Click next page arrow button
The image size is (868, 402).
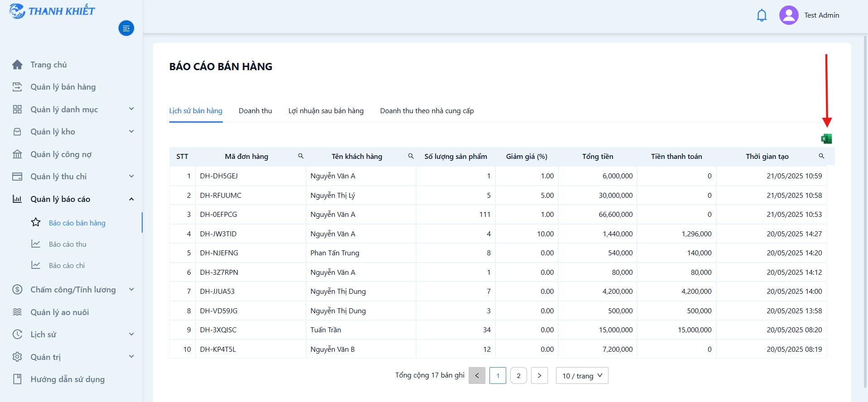tap(539, 376)
